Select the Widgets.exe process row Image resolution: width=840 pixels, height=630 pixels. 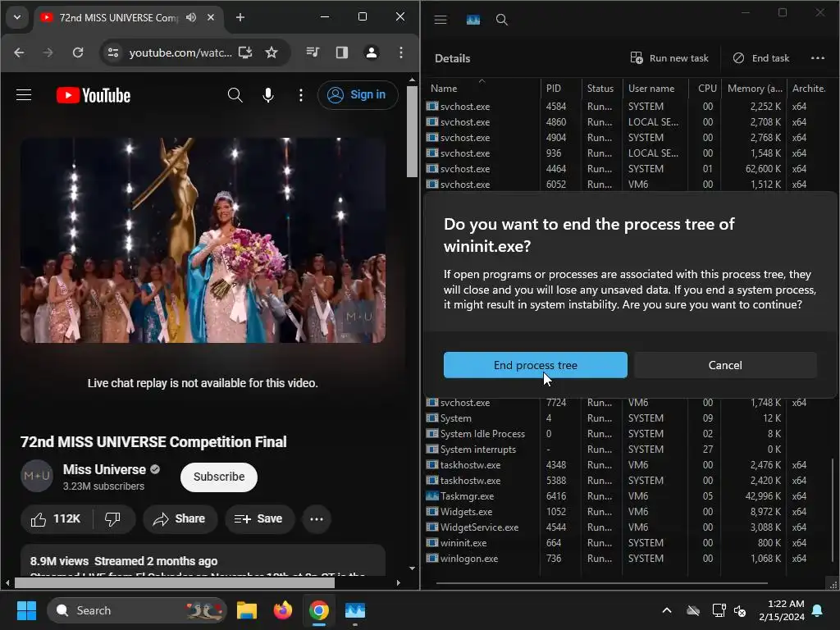click(628, 512)
